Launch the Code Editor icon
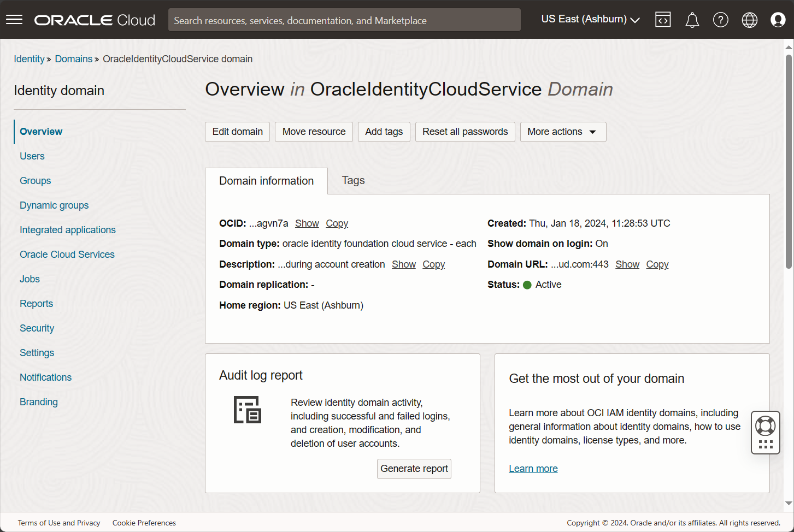The image size is (794, 532). (662, 19)
